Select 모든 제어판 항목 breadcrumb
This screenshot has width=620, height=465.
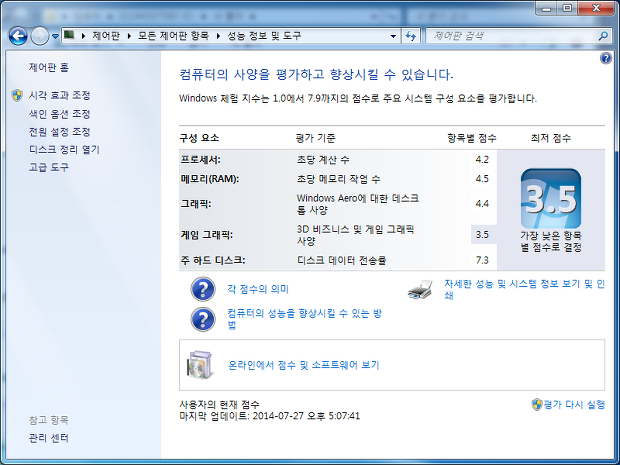[173, 36]
